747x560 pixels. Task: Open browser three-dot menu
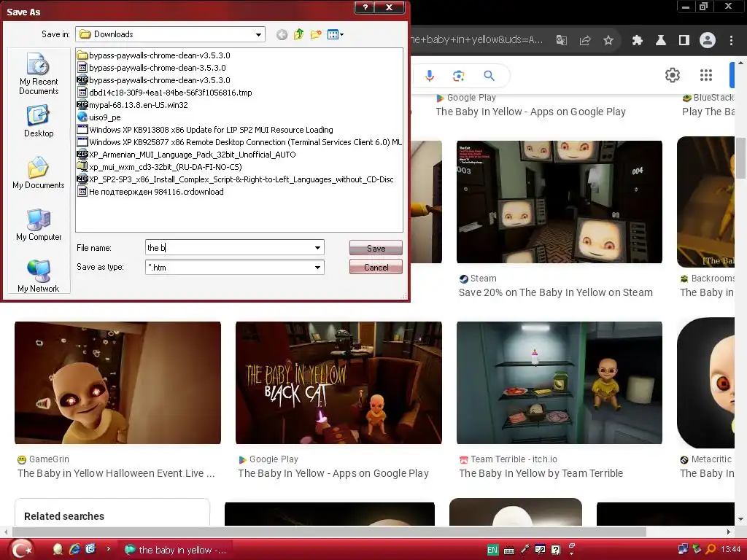coord(731,40)
